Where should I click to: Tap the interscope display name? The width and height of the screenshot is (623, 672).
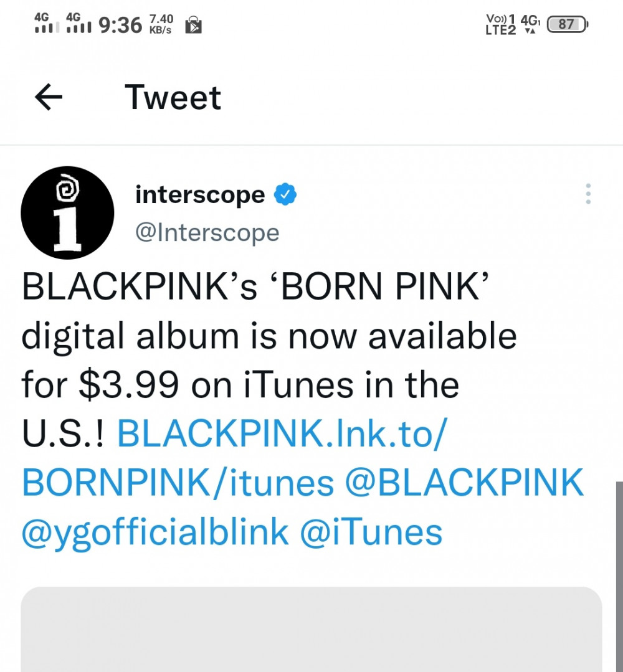pos(200,195)
